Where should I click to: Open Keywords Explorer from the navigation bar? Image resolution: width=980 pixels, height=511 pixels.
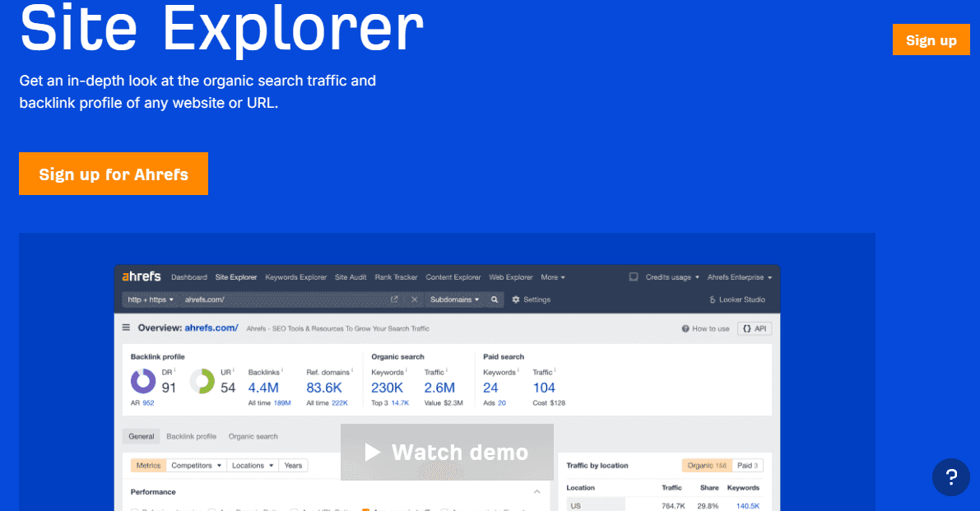(x=296, y=277)
